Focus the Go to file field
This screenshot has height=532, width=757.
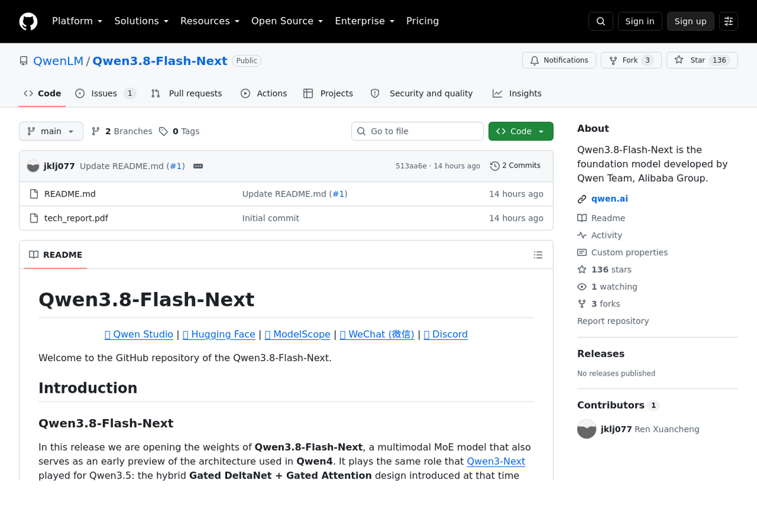pyautogui.click(x=418, y=131)
